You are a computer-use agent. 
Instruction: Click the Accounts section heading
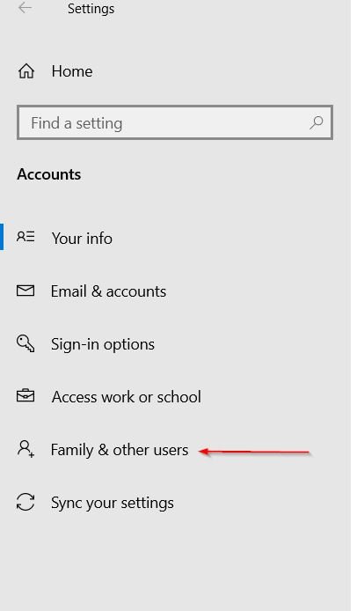tap(49, 174)
